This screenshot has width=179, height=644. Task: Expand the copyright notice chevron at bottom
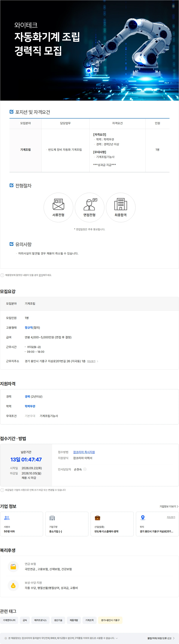(x=117, y=638)
